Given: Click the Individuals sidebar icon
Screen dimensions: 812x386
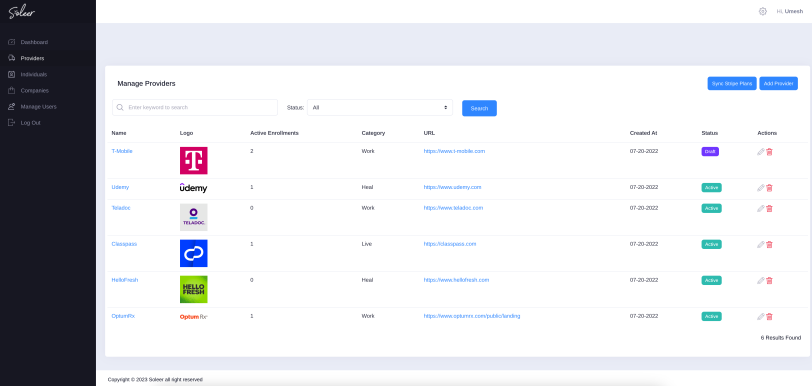Looking at the screenshot, I should point(11,74).
